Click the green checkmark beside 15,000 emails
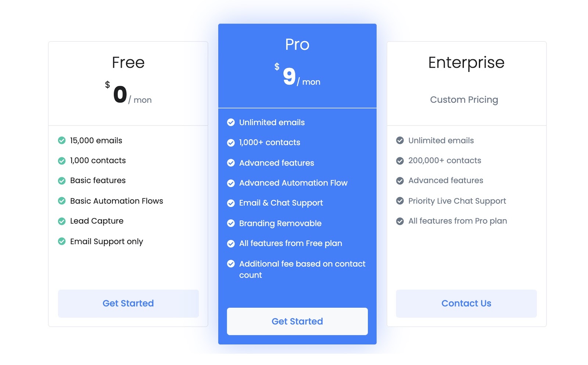 tap(62, 140)
